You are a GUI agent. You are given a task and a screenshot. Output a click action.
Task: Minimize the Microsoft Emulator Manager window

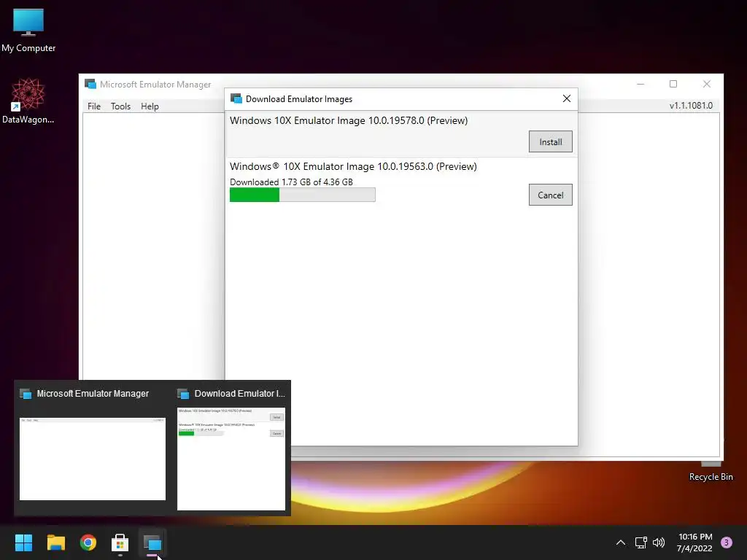point(640,84)
